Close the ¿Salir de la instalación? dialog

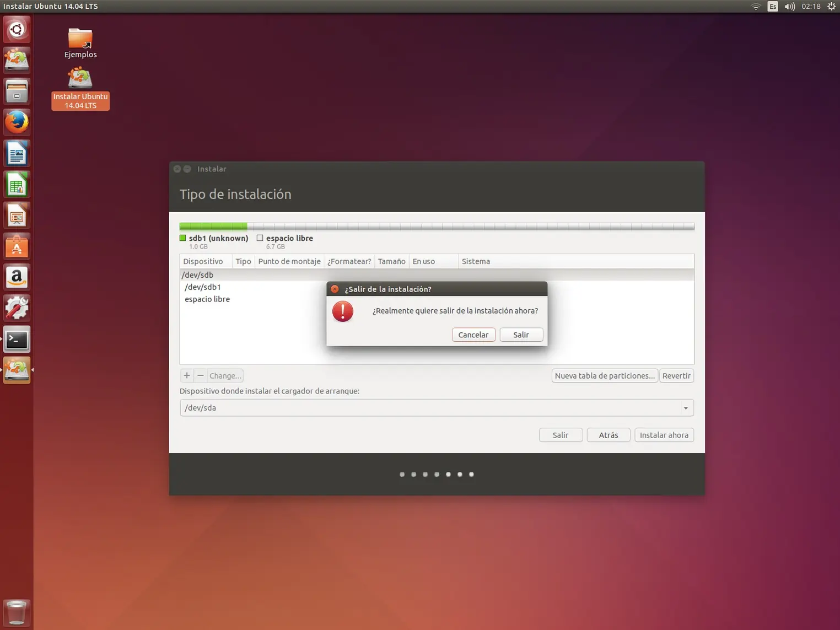[x=335, y=289]
